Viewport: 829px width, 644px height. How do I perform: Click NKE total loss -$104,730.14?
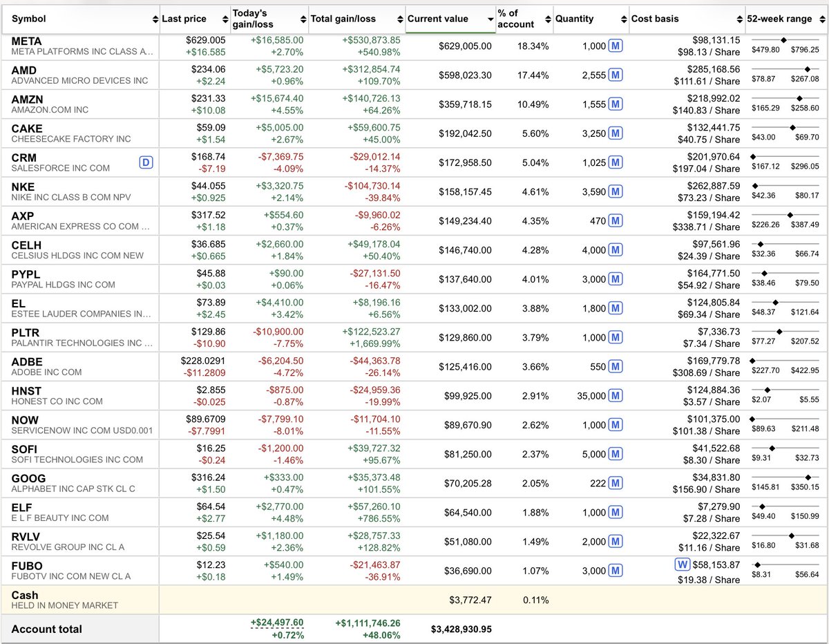(x=371, y=187)
